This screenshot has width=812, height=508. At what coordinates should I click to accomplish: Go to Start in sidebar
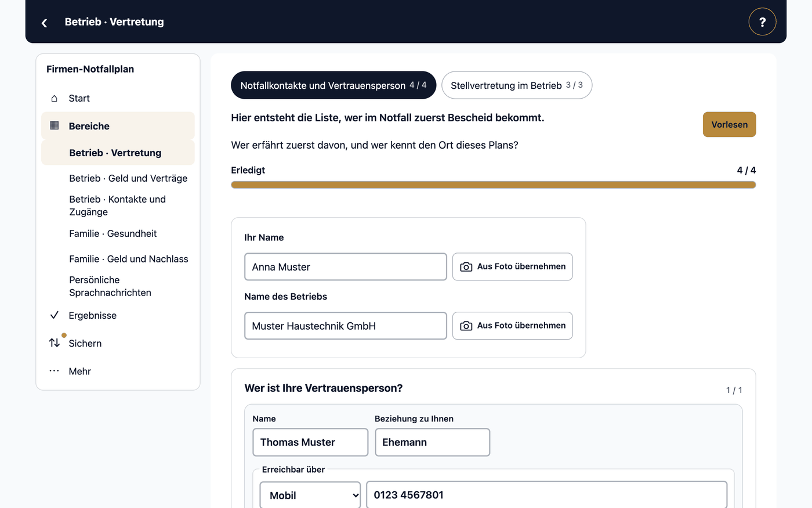tap(118, 98)
